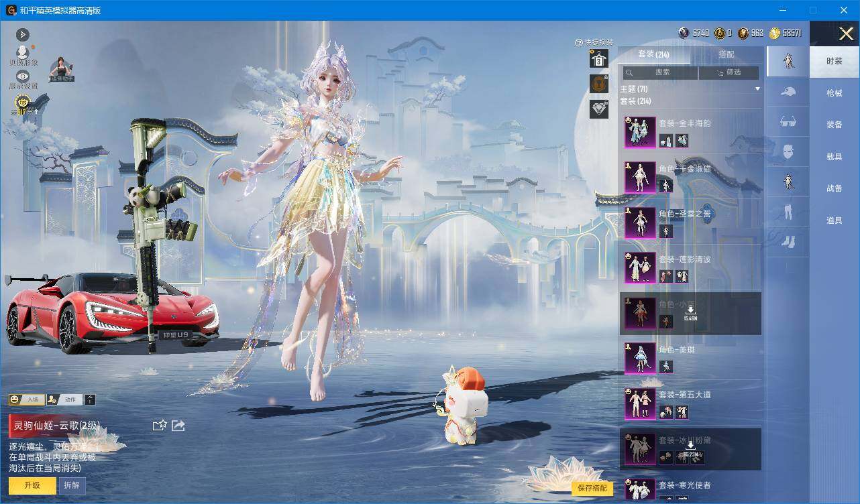Select the face mask category icon
860x504 pixels.
pyautogui.click(x=788, y=151)
